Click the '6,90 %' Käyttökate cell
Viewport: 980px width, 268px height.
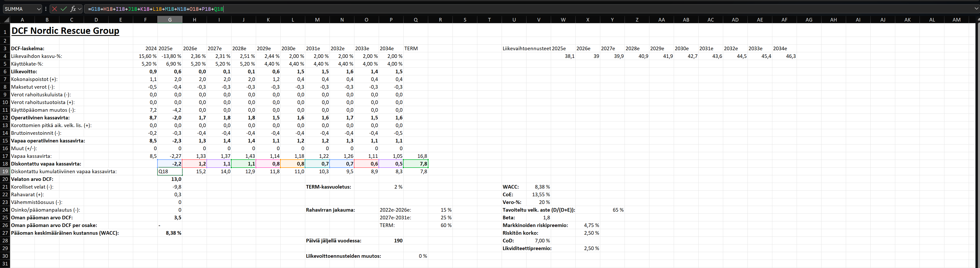click(x=170, y=64)
